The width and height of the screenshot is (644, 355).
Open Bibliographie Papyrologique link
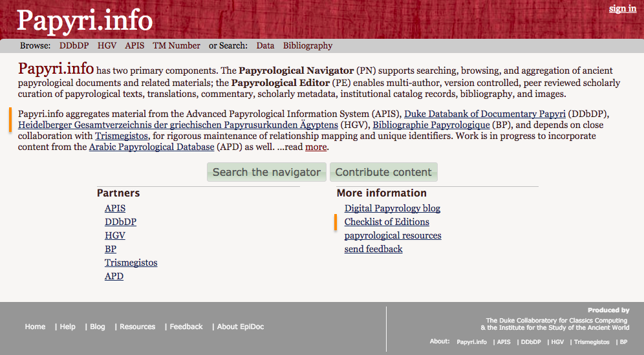point(431,125)
